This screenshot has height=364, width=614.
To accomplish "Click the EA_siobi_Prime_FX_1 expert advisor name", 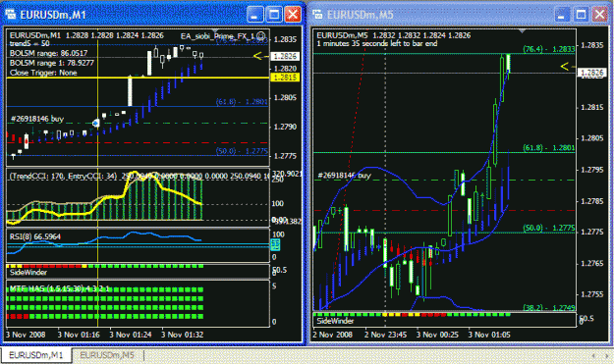I will tap(217, 36).
